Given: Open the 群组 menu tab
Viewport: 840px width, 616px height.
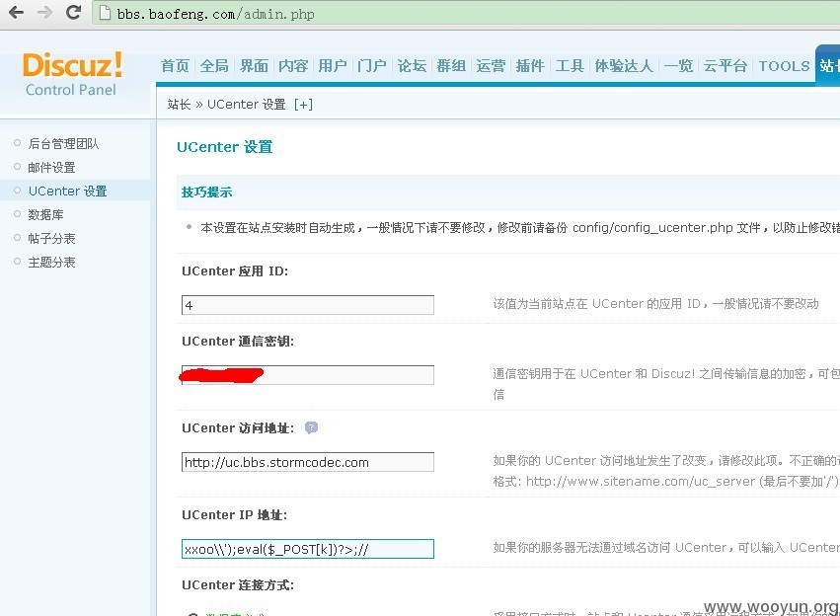Looking at the screenshot, I should [451, 66].
